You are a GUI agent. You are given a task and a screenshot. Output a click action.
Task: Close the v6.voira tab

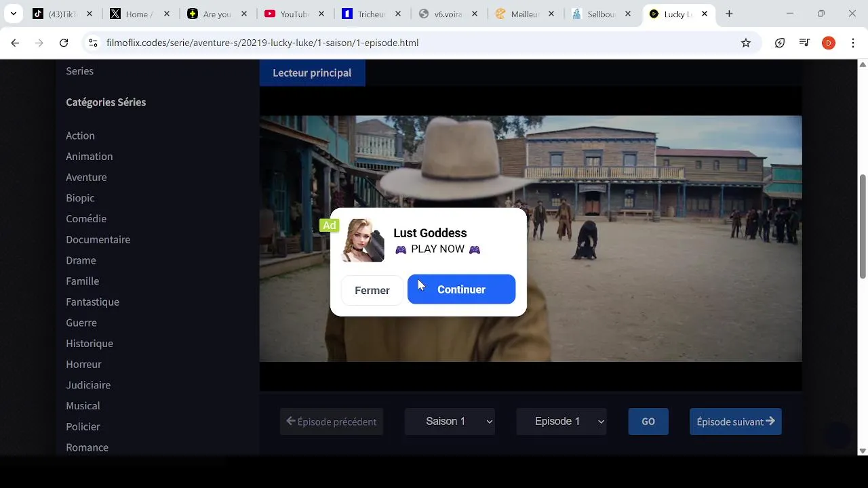pos(475,14)
